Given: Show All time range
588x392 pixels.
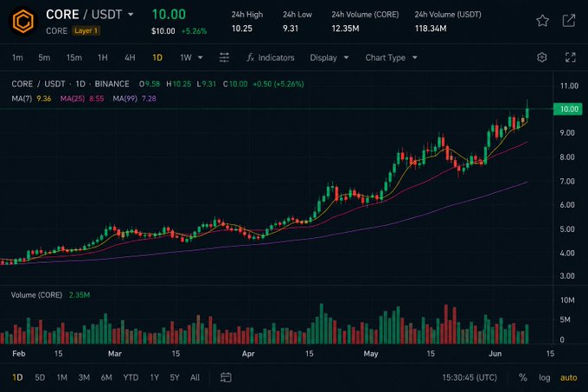Looking at the screenshot, I should click(195, 377).
